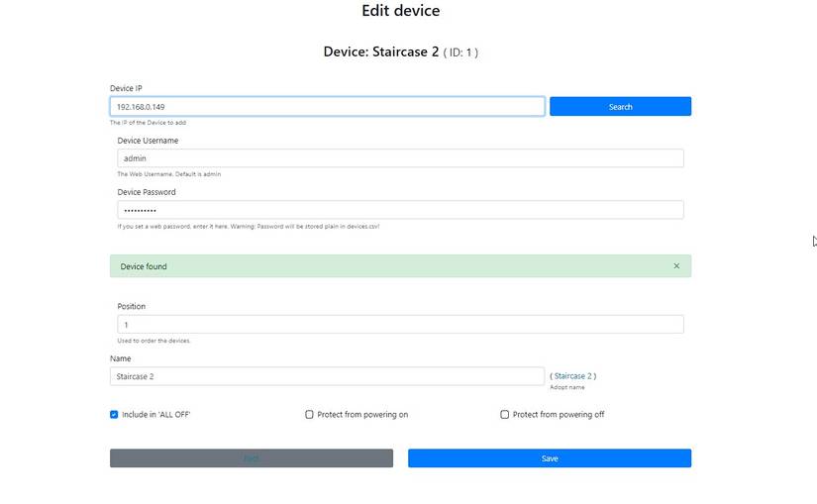Click the password storage warning hint

[x=248, y=226]
